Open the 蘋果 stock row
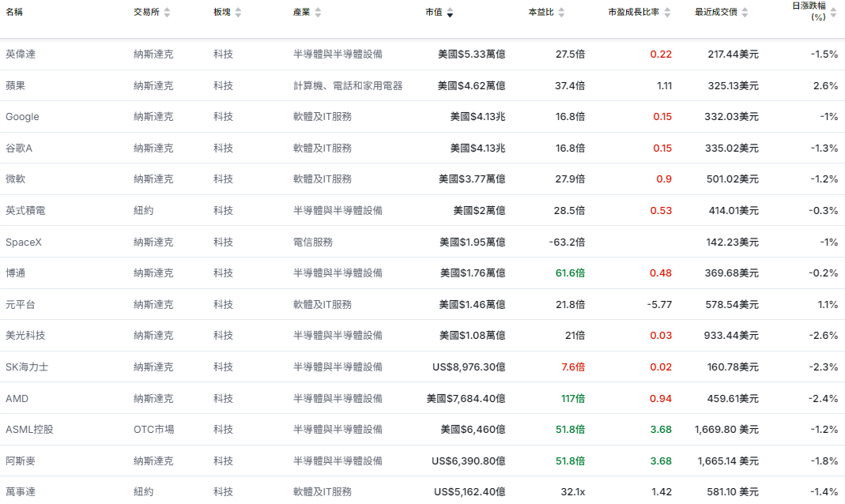Screen dimensions: 845x504 pos(422,85)
